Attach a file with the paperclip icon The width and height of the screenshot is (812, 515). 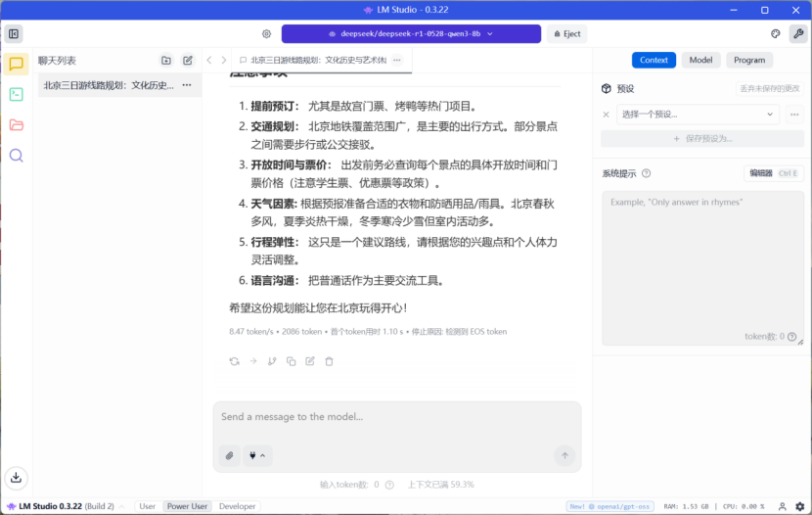point(229,455)
